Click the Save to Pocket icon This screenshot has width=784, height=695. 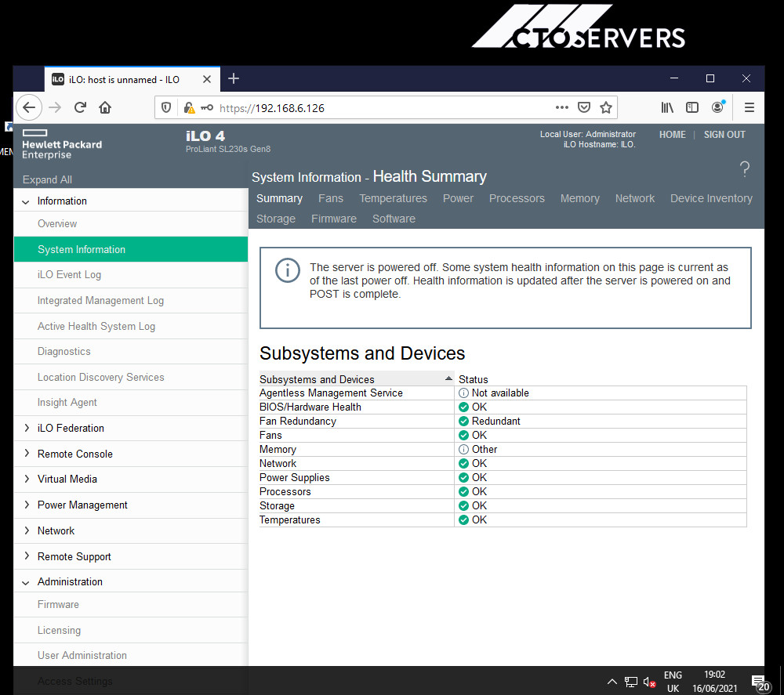(x=583, y=107)
